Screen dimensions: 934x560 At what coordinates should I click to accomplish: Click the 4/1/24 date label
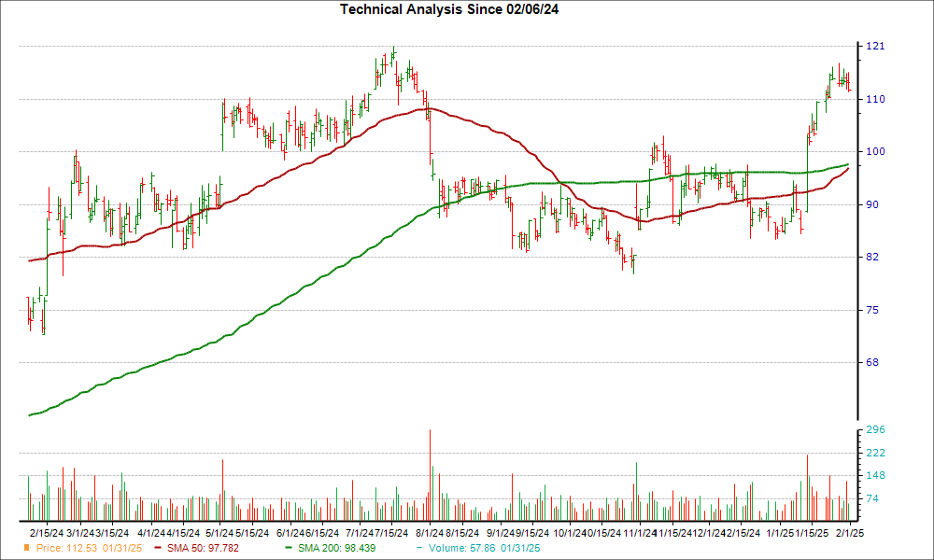click(x=151, y=533)
